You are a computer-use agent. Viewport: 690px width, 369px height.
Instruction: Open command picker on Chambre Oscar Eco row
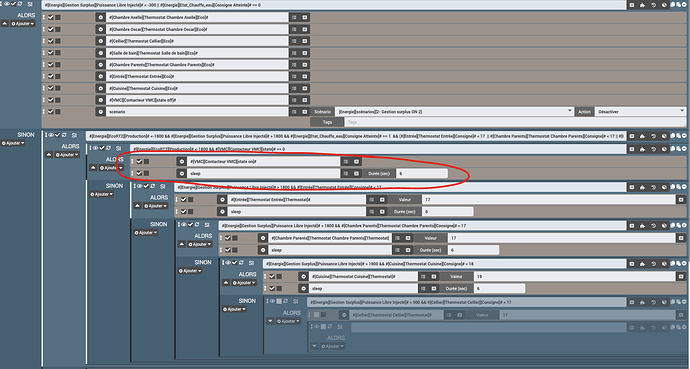pyautogui.click(x=294, y=29)
